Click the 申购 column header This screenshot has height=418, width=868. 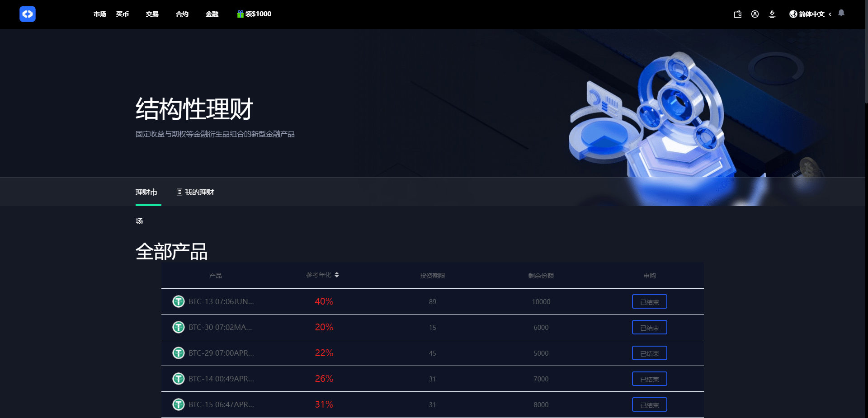coord(650,276)
